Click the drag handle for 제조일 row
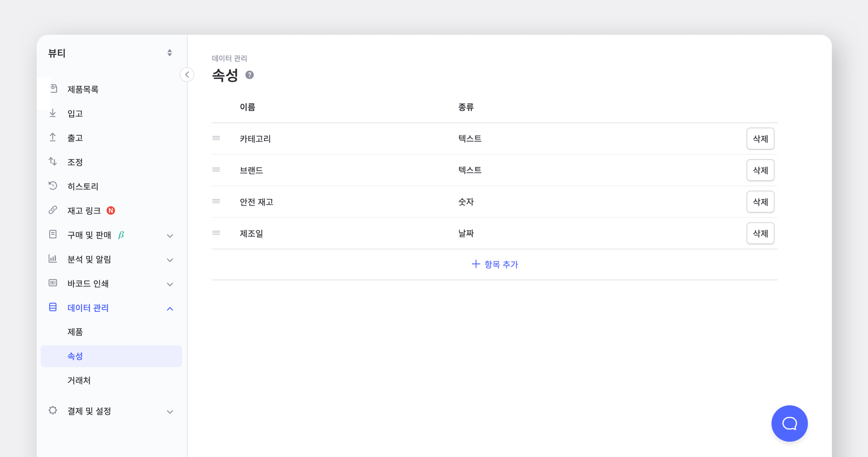Viewport: 868px width, 457px height. (216, 233)
